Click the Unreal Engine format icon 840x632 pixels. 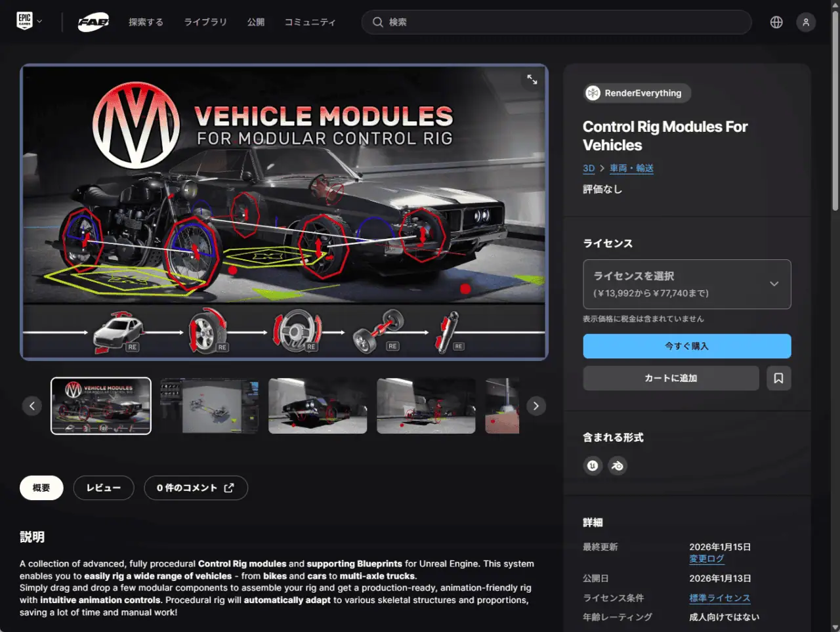point(593,466)
